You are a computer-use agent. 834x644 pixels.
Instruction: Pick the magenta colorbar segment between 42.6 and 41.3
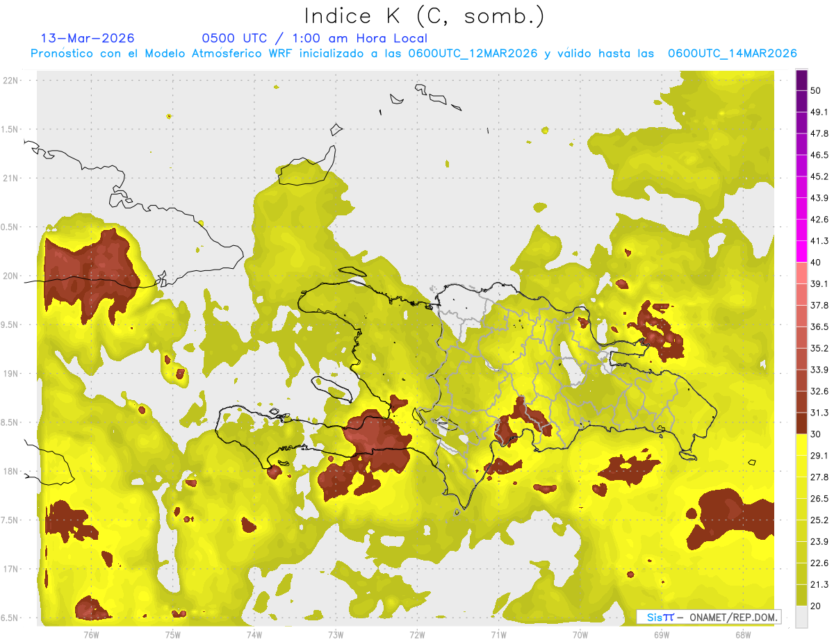(x=801, y=230)
